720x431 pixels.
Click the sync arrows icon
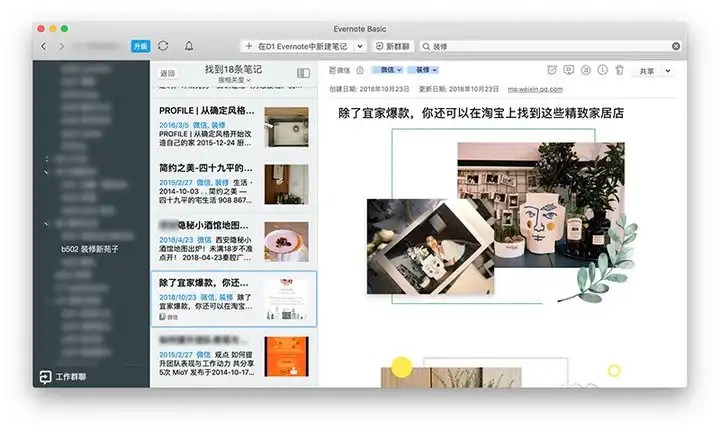pyautogui.click(x=163, y=46)
